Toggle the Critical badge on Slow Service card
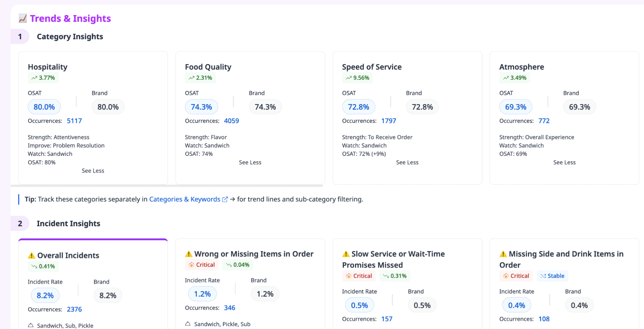 point(359,276)
